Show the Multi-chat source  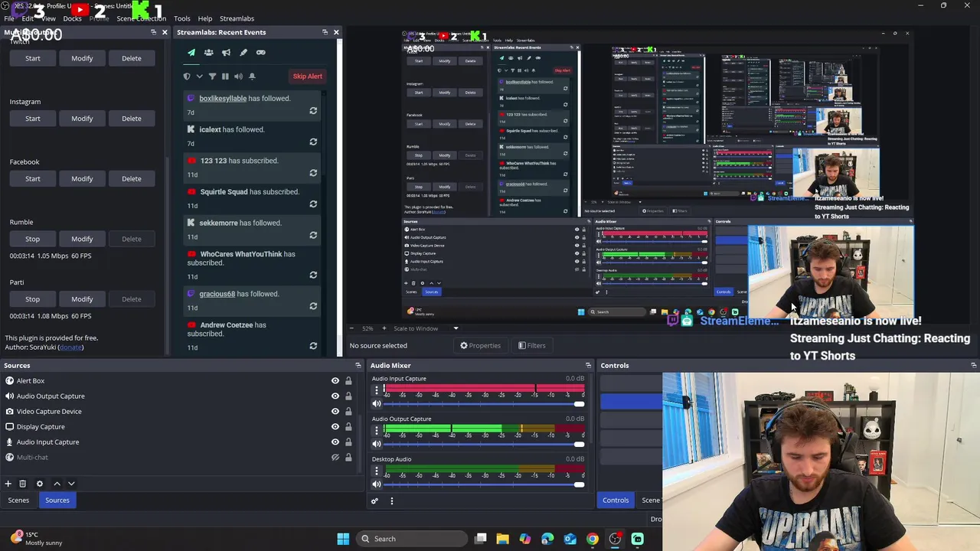click(335, 457)
